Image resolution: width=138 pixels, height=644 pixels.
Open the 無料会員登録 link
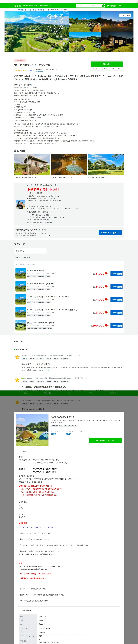click(112, 6)
